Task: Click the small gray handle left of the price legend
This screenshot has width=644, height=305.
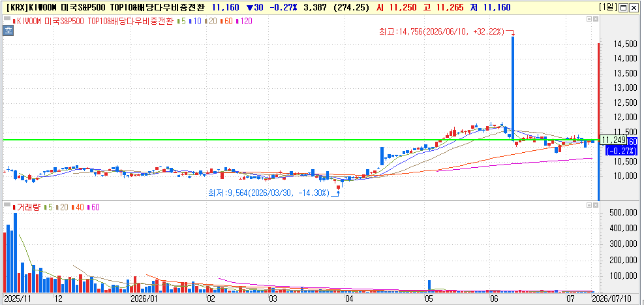Action: (x=7, y=19)
